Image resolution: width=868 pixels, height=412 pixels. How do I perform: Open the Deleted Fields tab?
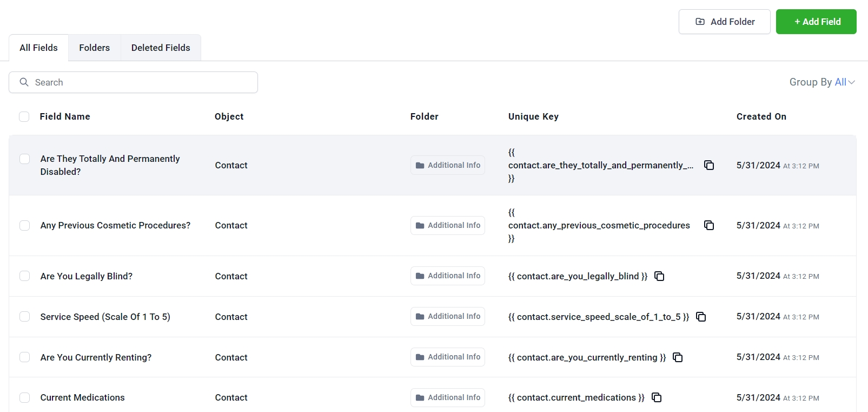click(x=161, y=48)
